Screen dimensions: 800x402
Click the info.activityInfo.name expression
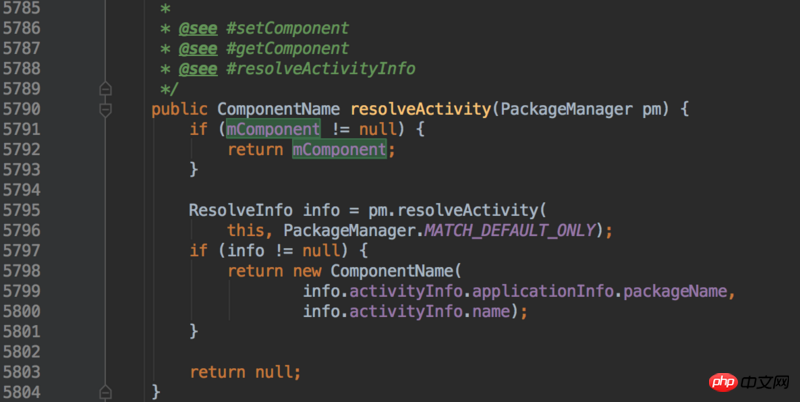(410, 311)
